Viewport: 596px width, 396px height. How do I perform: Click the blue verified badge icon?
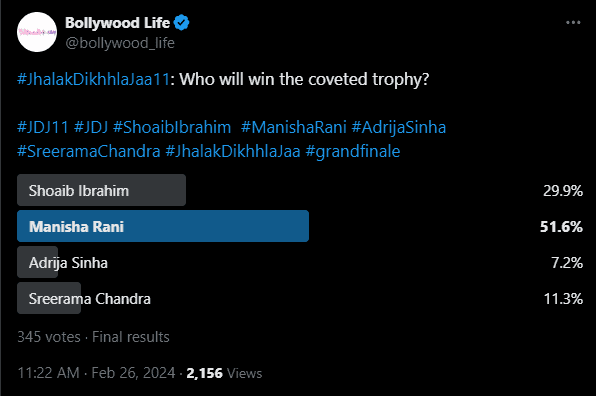pyautogui.click(x=181, y=23)
